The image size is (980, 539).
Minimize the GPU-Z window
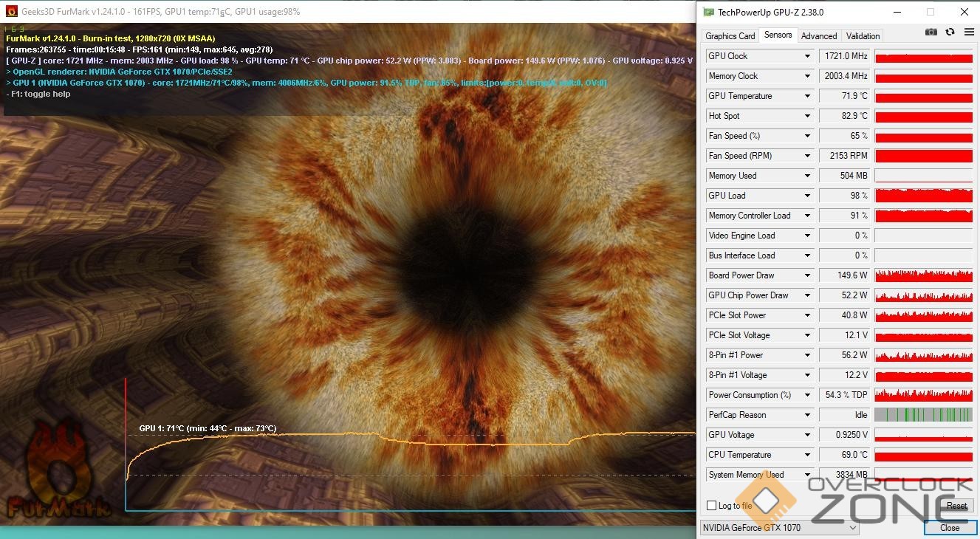(x=897, y=12)
